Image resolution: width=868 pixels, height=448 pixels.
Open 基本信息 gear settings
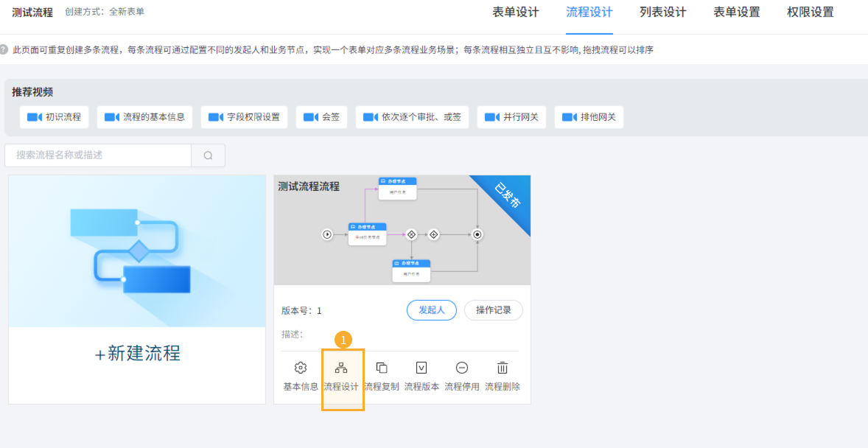(x=301, y=377)
